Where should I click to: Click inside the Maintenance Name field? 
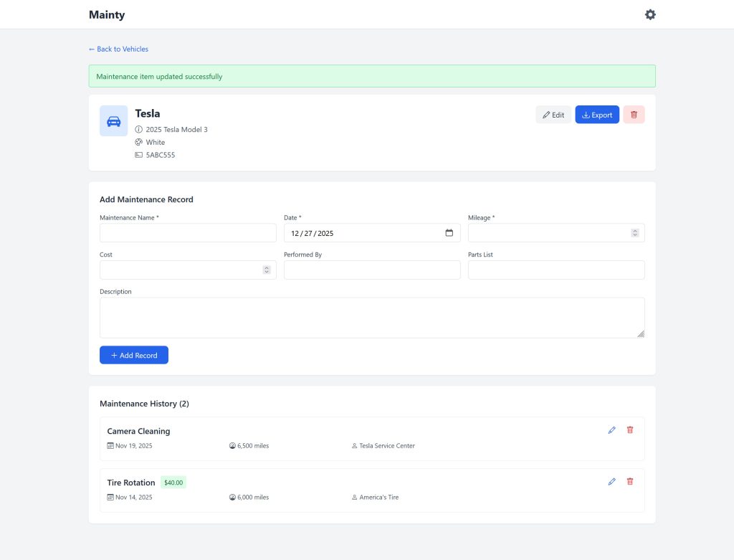pos(188,232)
